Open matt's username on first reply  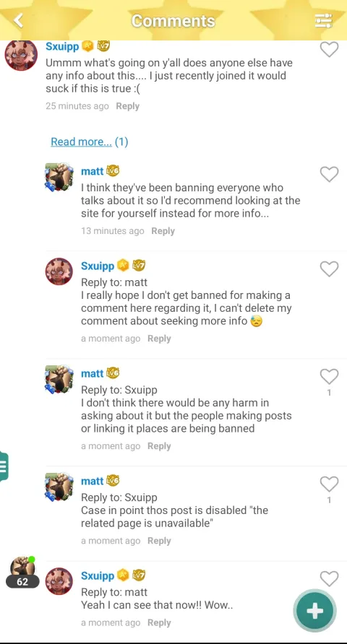point(92,171)
